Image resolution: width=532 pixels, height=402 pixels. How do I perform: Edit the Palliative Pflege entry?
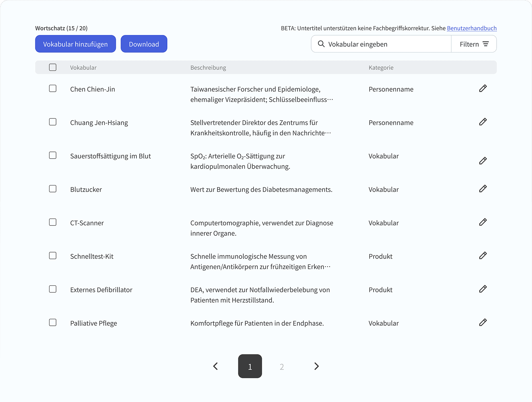click(483, 322)
